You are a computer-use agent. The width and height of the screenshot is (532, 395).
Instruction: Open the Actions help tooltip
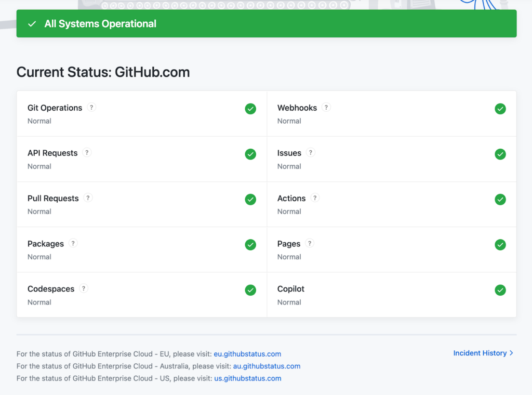(315, 197)
